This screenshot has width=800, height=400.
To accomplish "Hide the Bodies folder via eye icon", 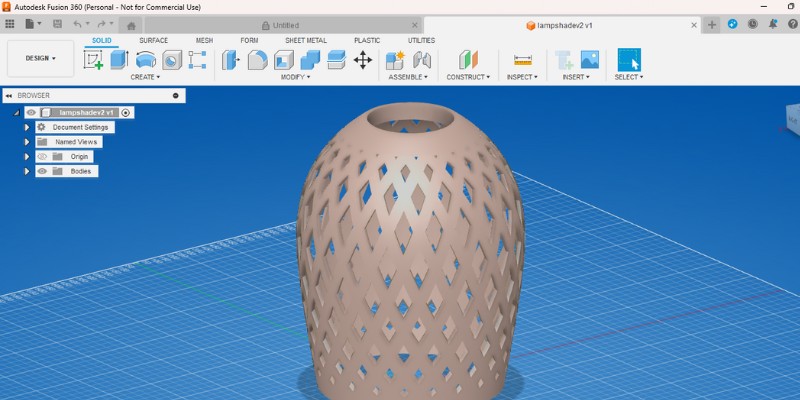I will (42, 171).
